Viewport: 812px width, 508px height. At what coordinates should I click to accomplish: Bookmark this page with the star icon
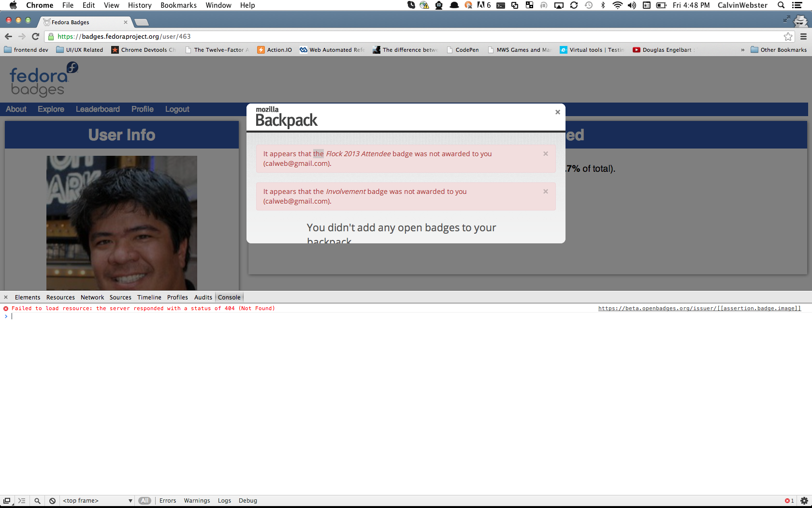pos(788,36)
